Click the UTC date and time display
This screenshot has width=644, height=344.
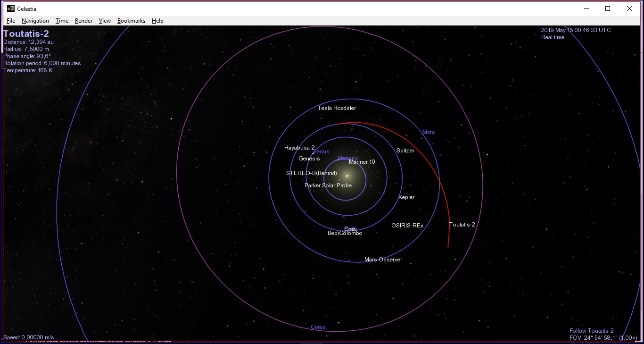576,30
